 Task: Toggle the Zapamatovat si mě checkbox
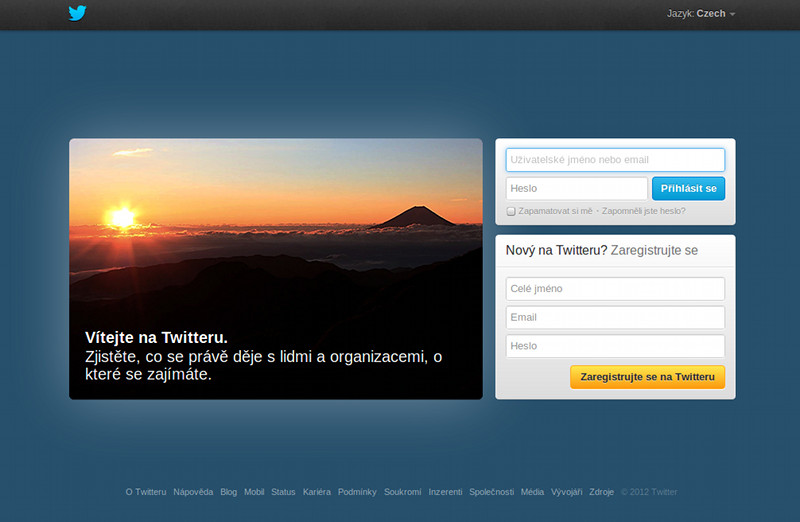(x=511, y=211)
